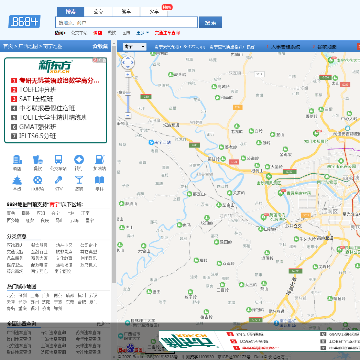Click the map zoom level slider track
Screen dimensions: 360x360
pos(128,95)
